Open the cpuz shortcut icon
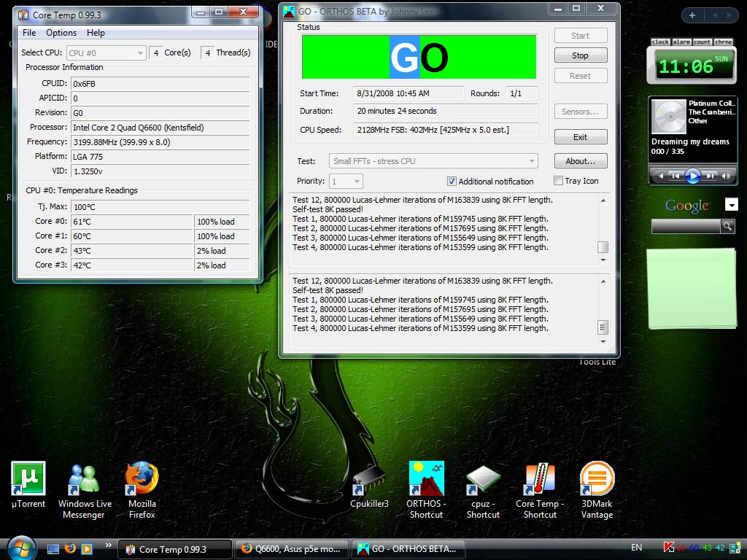The width and height of the screenshot is (747, 560). 483,479
